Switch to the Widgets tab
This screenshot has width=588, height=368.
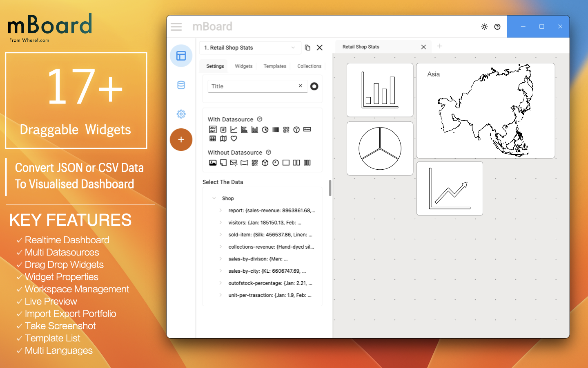244,66
